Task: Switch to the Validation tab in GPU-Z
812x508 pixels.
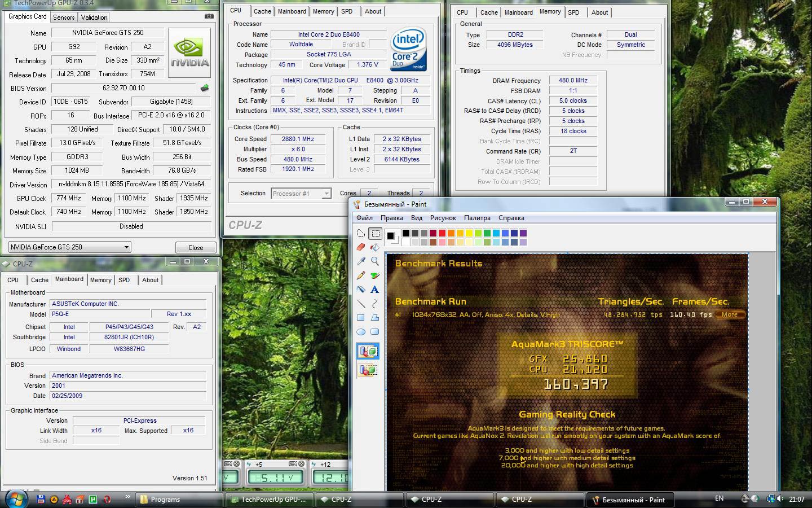Action: (x=94, y=17)
